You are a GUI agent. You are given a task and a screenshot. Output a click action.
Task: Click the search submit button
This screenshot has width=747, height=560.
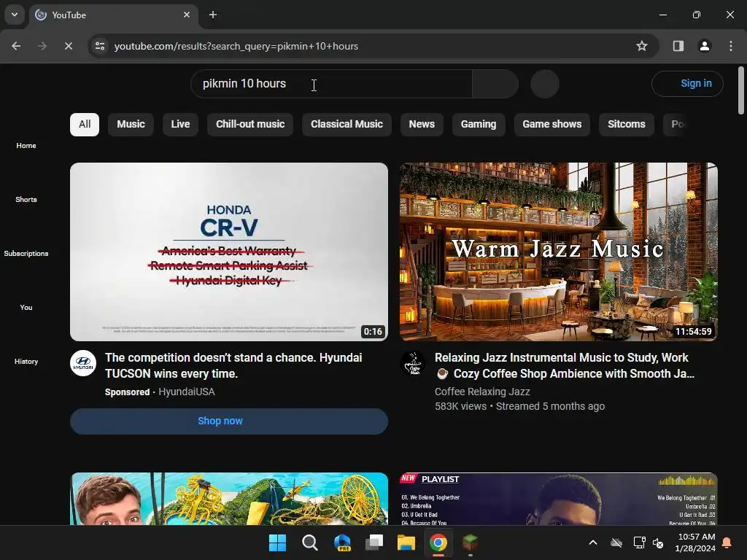495,84
